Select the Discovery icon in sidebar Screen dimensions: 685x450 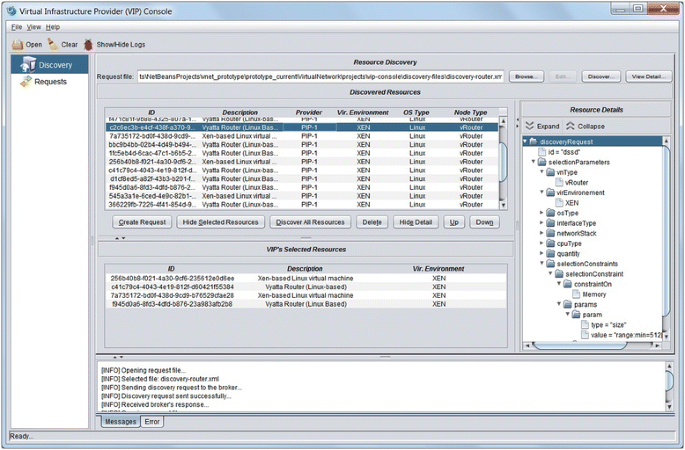[x=27, y=65]
